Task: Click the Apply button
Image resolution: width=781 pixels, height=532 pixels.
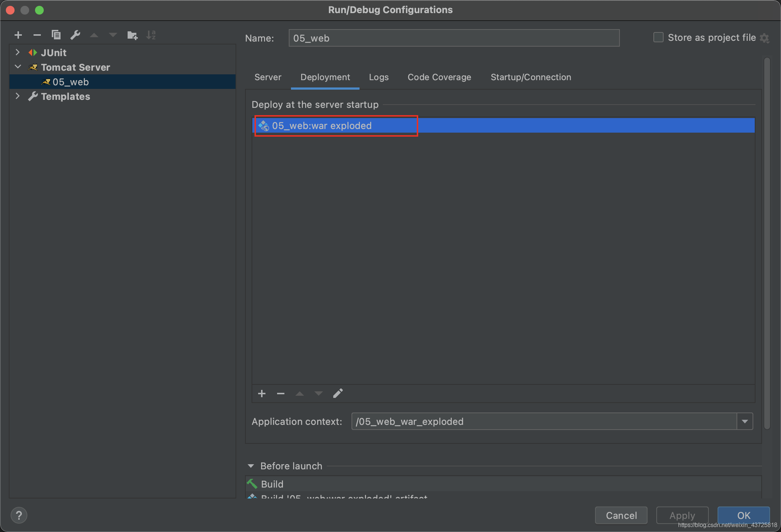Action: point(683,515)
